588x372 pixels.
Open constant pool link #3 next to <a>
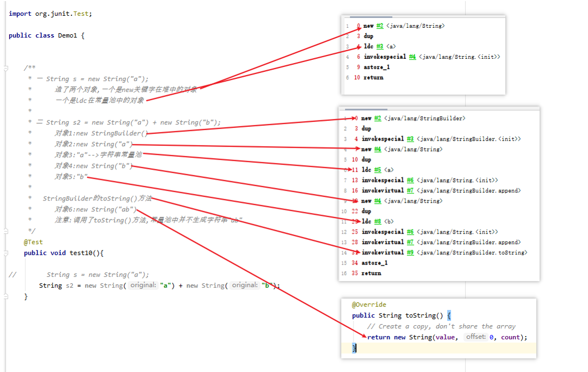[x=380, y=47]
